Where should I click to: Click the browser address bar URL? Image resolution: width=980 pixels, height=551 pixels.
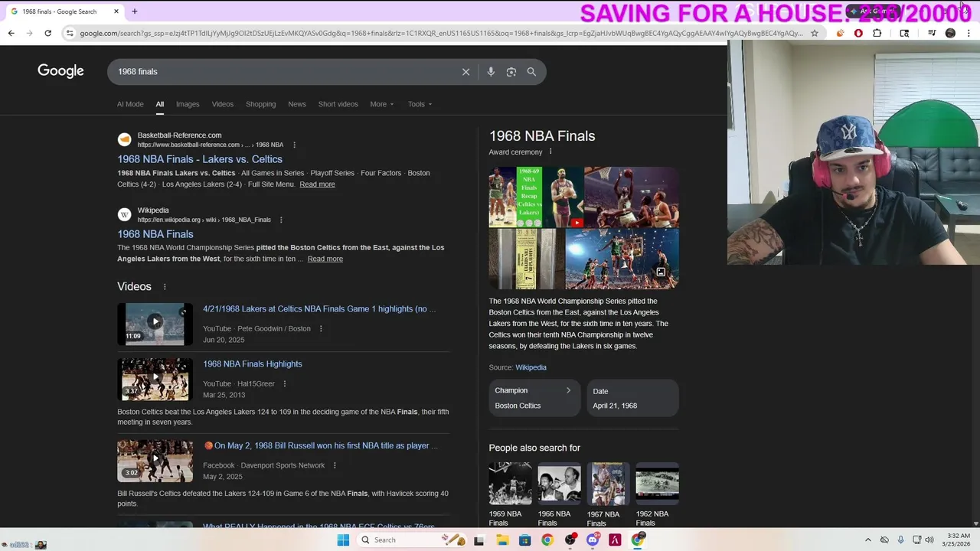click(440, 33)
